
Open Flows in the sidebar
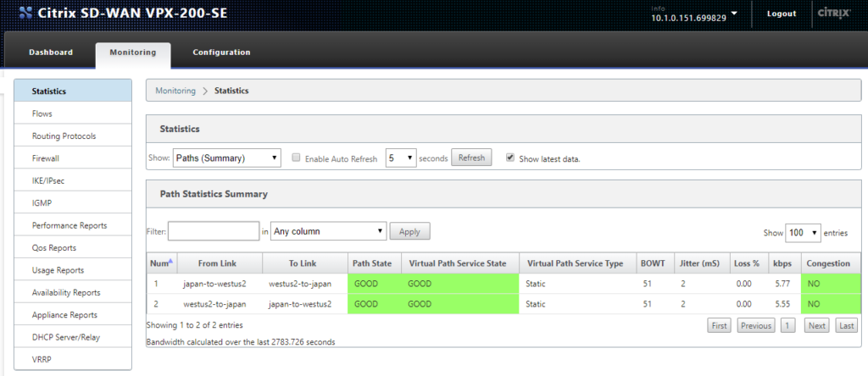coord(73,113)
